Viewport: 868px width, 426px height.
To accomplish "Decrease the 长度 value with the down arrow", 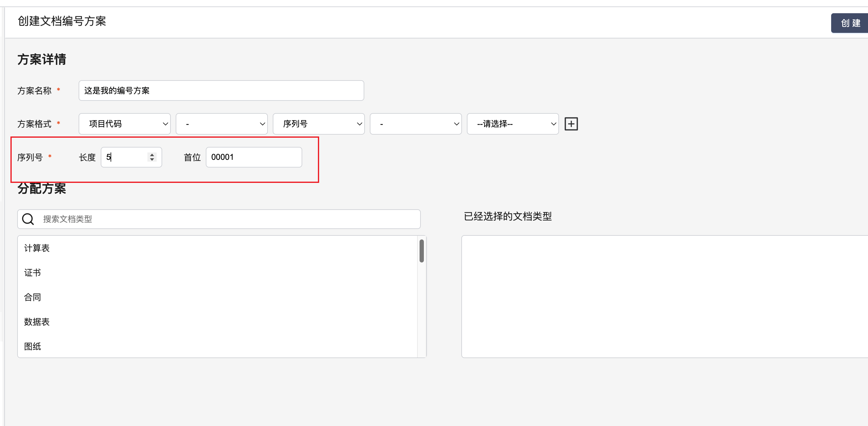I will coord(152,159).
